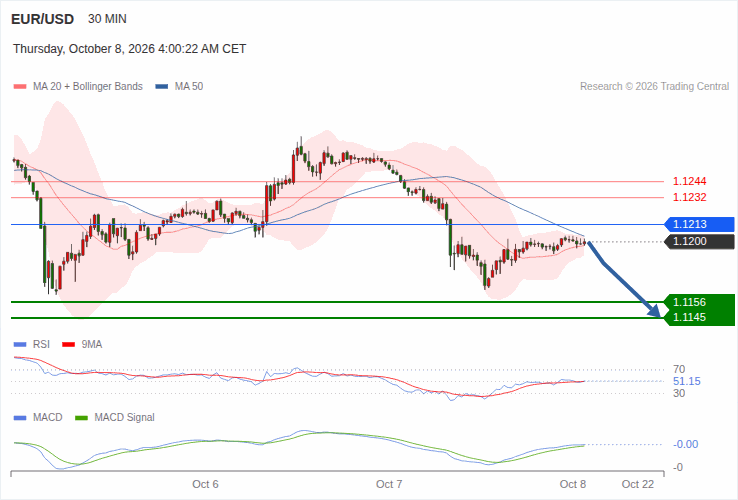
Task: Select the 1.1232 resistance level label
Action: (x=690, y=197)
